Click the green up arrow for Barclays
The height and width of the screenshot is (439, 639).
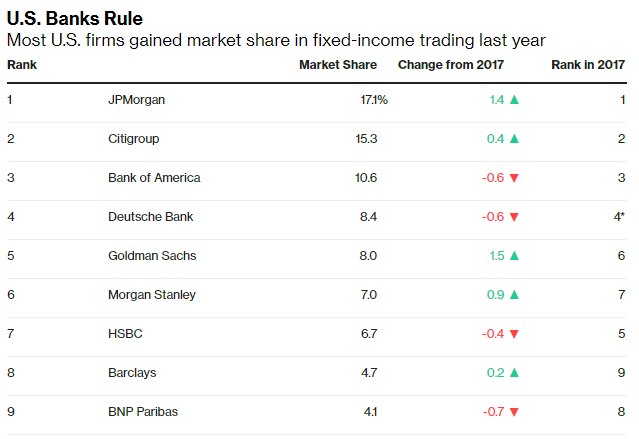514,373
